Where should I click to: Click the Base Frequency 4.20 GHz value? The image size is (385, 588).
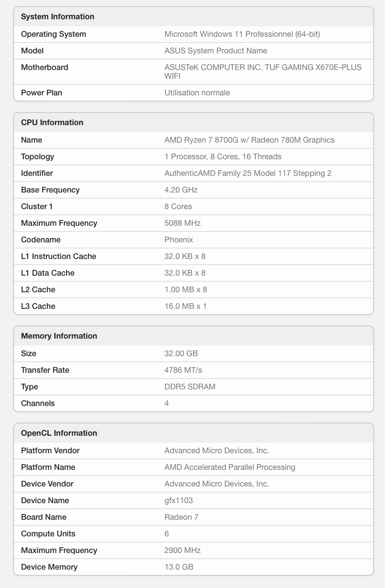[x=180, y=190]
